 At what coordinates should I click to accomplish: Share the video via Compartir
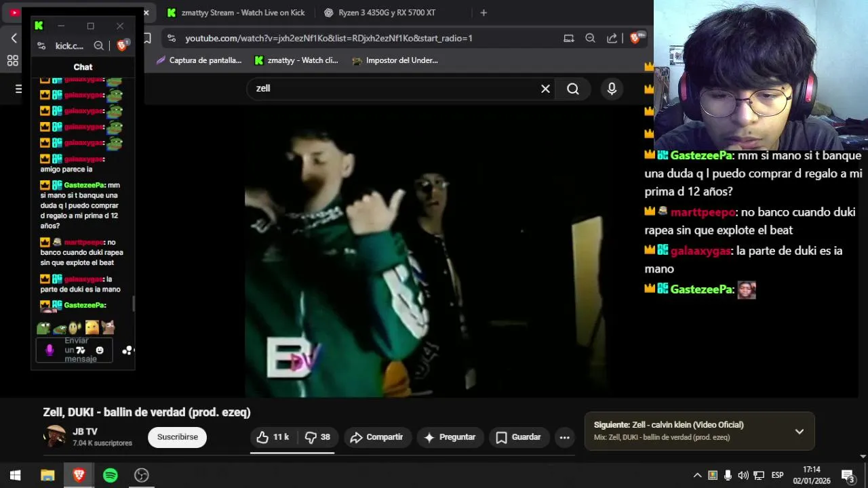point(376,437)
